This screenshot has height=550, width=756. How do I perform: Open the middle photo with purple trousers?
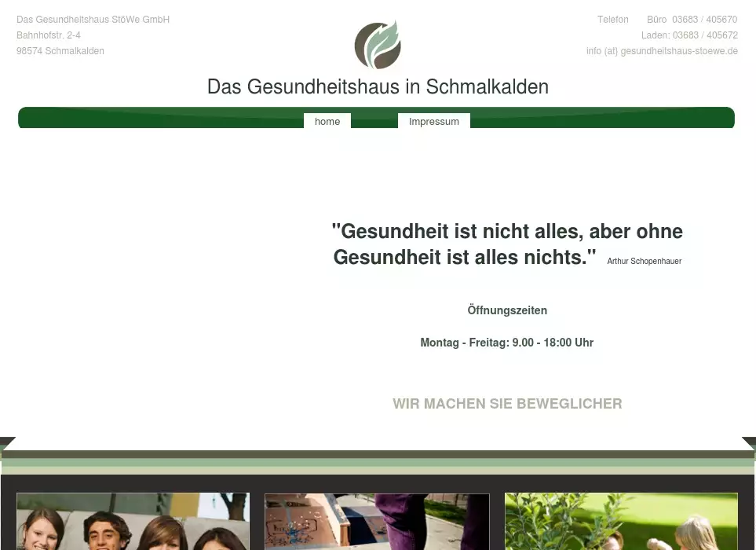377,522
